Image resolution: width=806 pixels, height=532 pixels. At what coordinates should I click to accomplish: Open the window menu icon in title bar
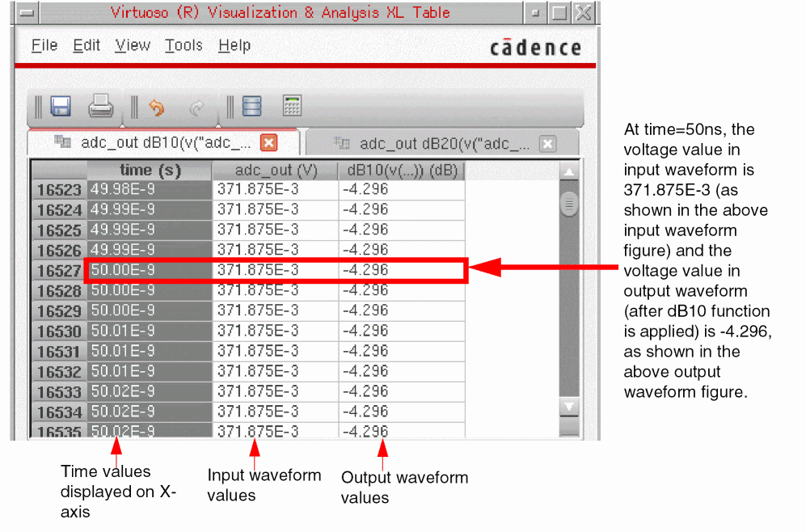(27, 13)
